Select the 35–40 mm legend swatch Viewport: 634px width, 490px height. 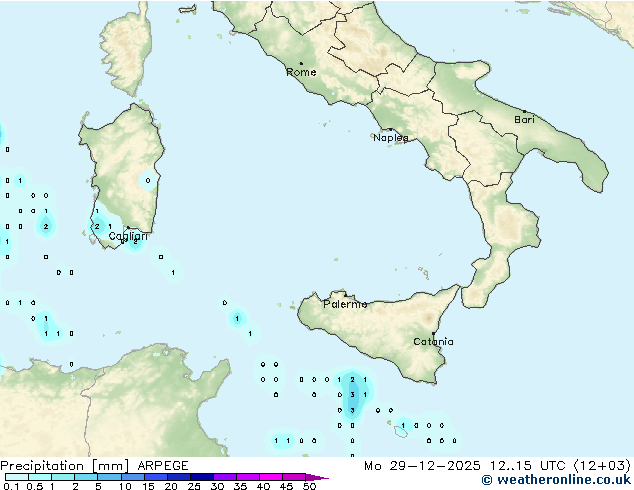point(248,477)
